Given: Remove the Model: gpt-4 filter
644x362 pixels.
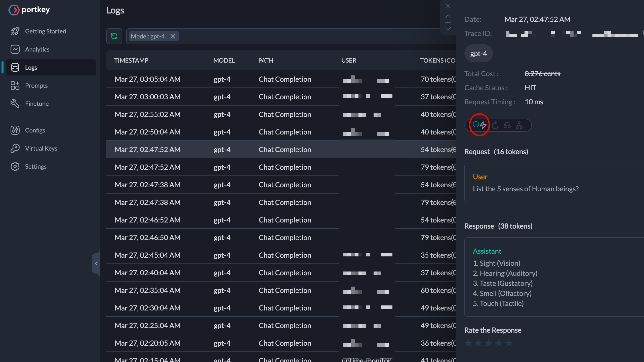Looking at the screenshot, I should click(x=173, y=36).
